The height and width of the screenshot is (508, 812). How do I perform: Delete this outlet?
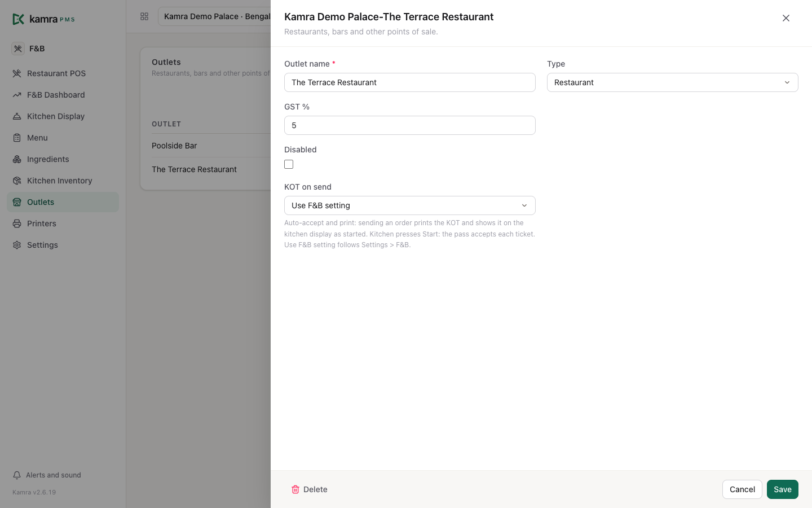pyautogui.click(x=309, y=489)
